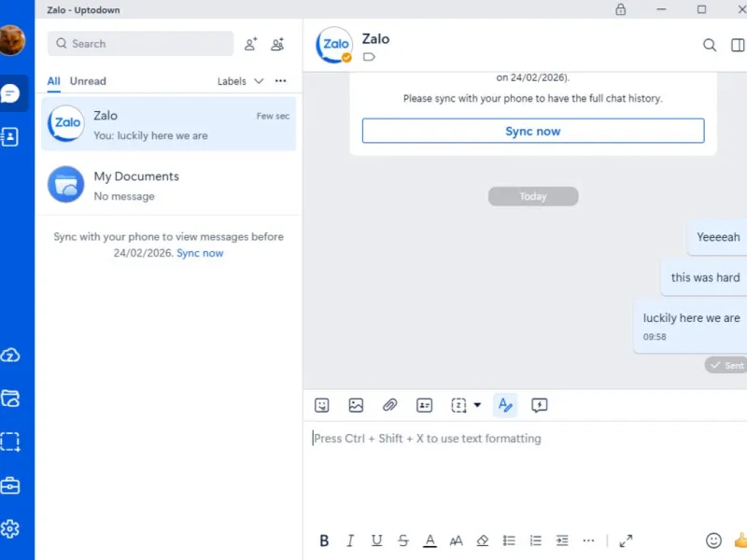Click the Sync now button in chat
747x560 pixels.
click(533, 131)
